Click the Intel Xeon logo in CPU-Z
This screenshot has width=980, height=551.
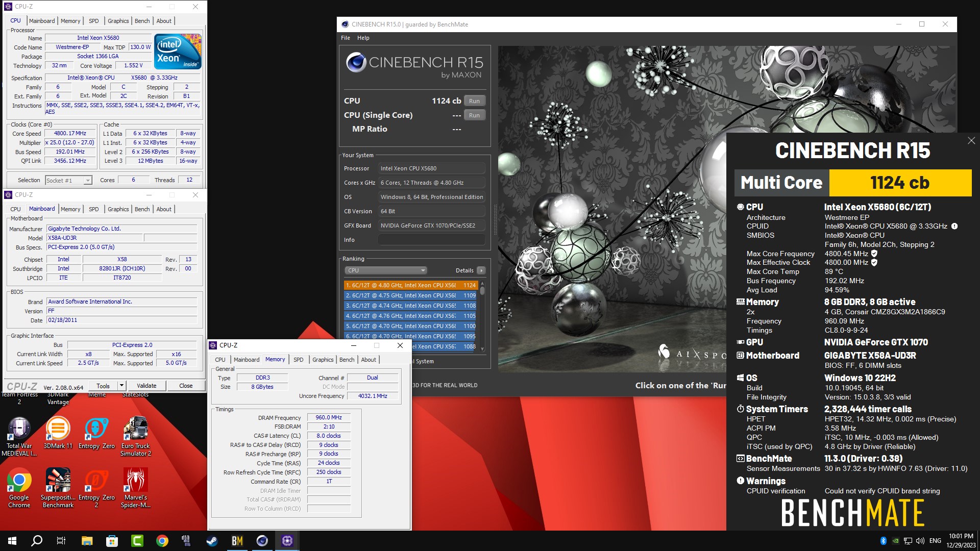(x=178, y=52)
